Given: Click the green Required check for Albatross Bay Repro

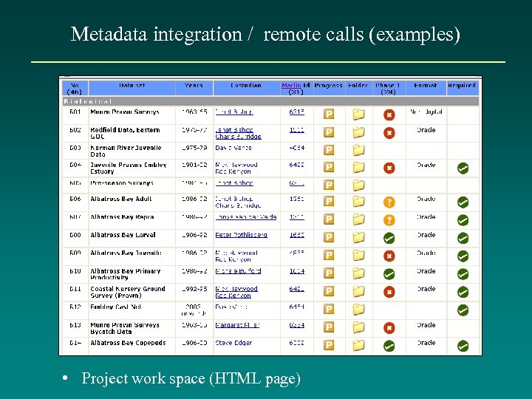Looking at the screenshot, I should coord(463,220).
